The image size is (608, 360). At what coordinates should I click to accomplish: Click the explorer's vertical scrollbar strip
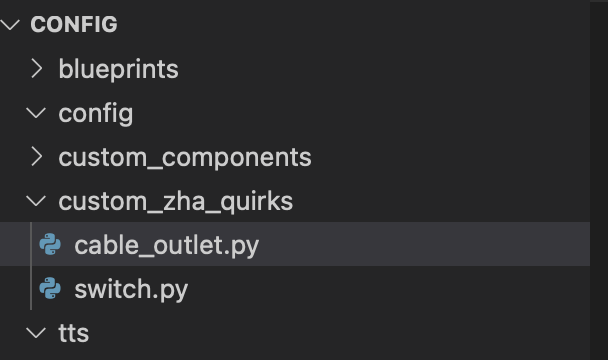pos(599,180)
